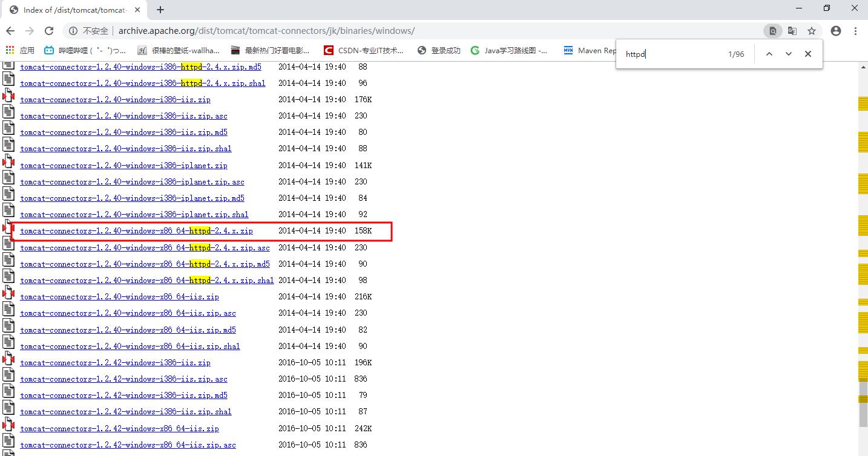Image resolution: width=868 pixels, height=456 pixels.
Task: Open 1.2.40-windows-i386-iis.zip.md5 link
Action: click(123, 132)
